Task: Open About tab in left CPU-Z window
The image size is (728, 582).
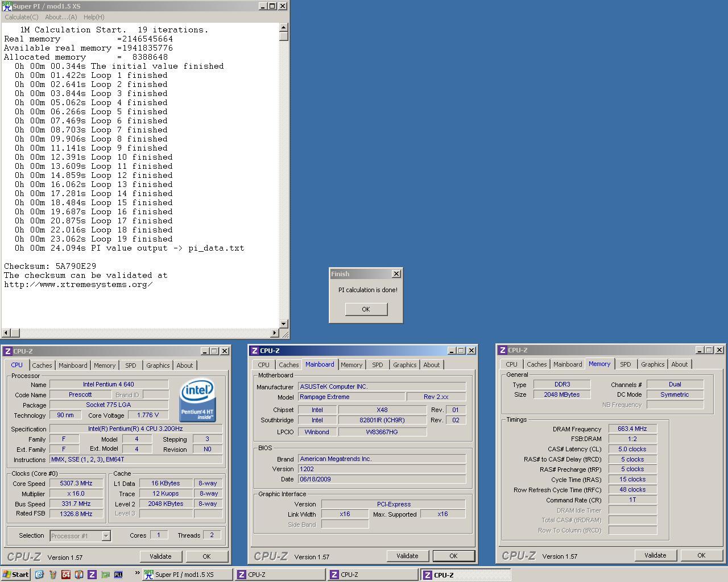Action: click(185, 365)
